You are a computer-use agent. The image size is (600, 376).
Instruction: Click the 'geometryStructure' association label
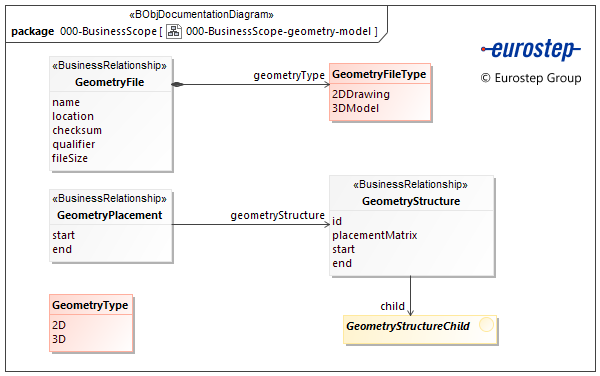277,216
